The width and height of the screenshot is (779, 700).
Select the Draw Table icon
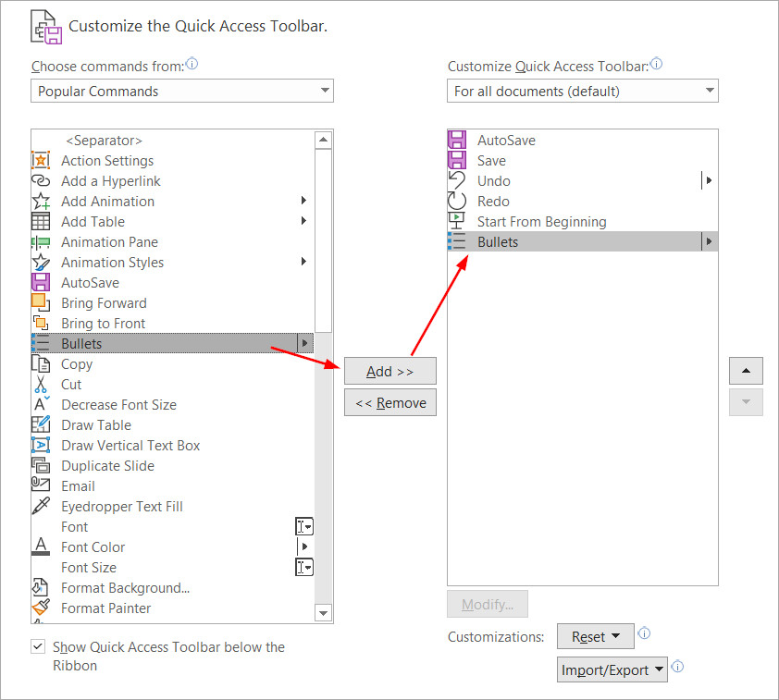point(42,424)
